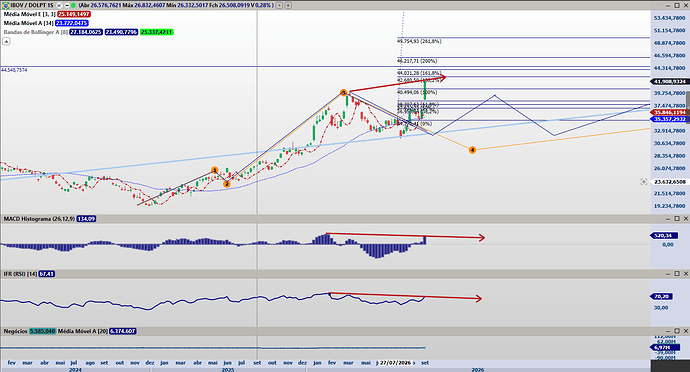Click the Negócios value badge 5.585.040
Viewport: 690px width, 372px height.
(43, 331)
